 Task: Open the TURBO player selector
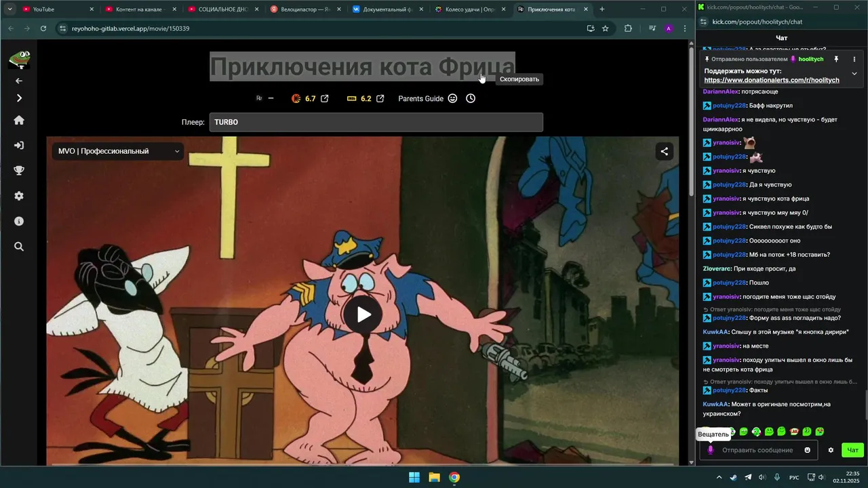coord(376,122)
